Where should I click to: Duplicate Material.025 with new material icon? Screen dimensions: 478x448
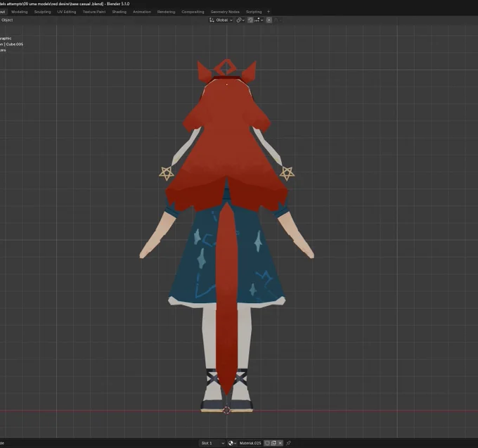[x=273, y=443]
